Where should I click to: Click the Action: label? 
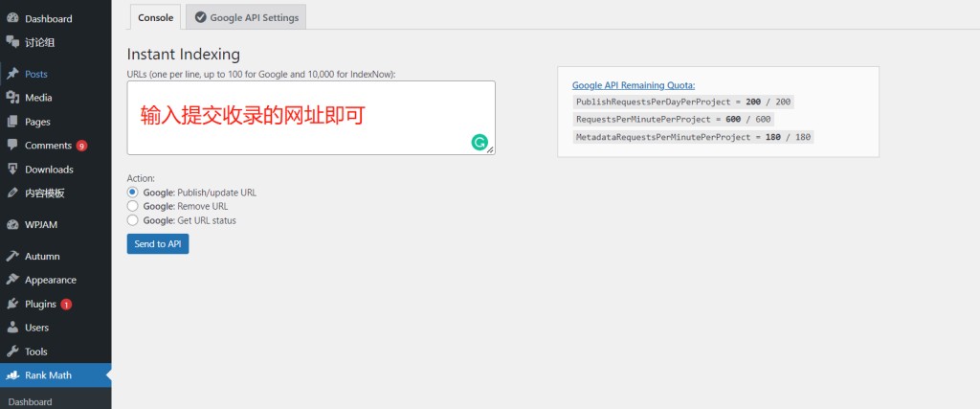(x=142, y=178)
